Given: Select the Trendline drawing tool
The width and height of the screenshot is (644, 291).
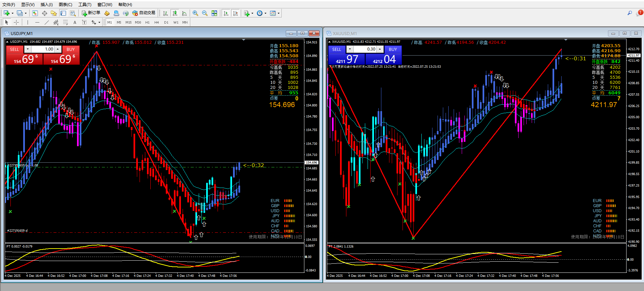Looking at the screenshot, I should tap(46, 22).
